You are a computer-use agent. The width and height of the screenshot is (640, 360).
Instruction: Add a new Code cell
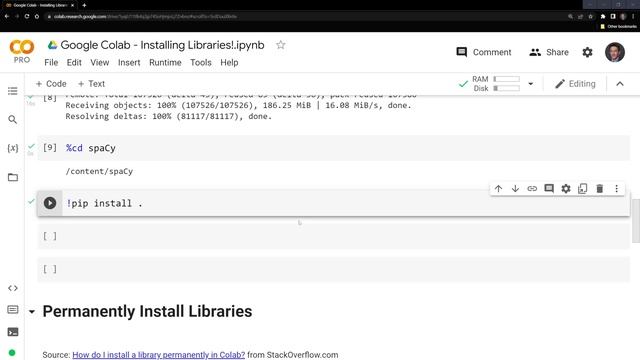51,84
